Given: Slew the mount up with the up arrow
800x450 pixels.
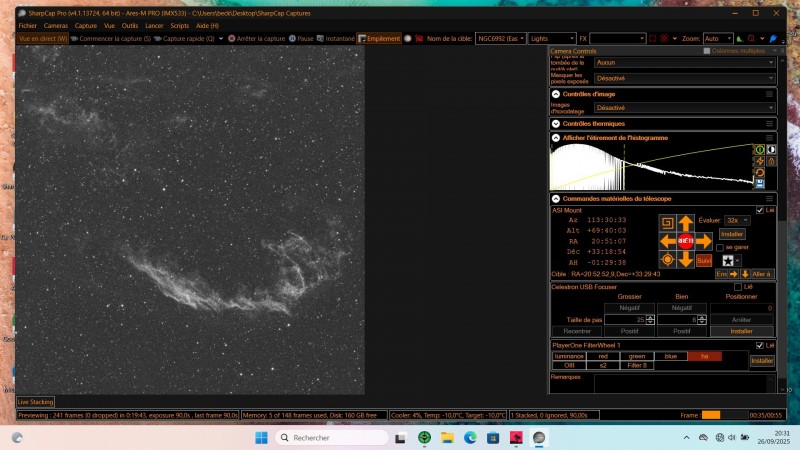Looking at the screenshot, I should pos(686,223).
